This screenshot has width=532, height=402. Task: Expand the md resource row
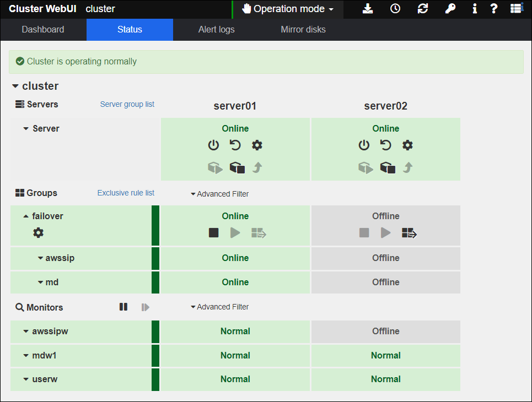(x=40, y=282)
